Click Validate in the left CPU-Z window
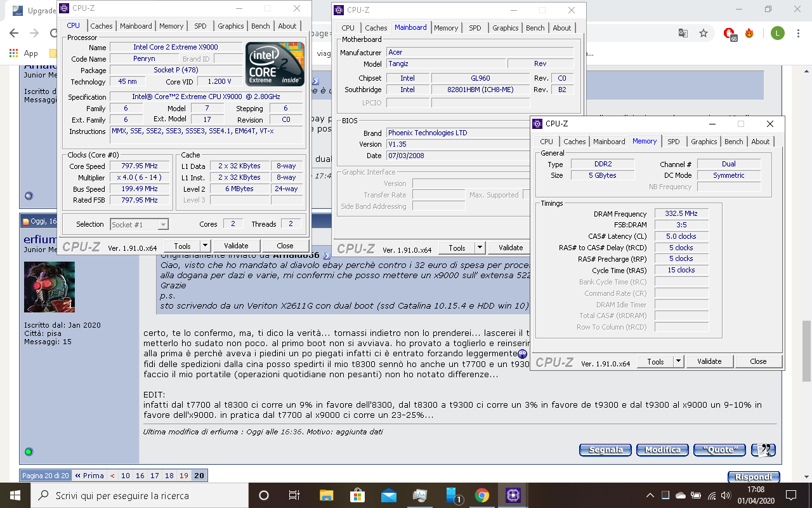Viewport: 812px width, 508px height. [x=236, y=246]
